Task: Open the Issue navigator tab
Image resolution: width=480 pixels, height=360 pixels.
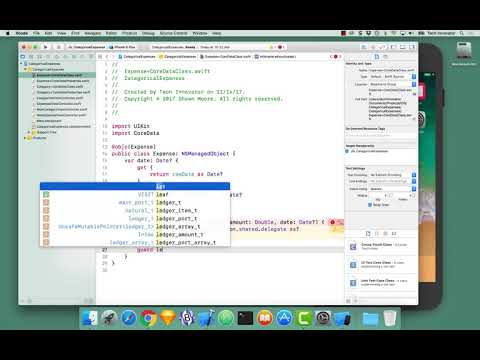Action: (57, 57)
